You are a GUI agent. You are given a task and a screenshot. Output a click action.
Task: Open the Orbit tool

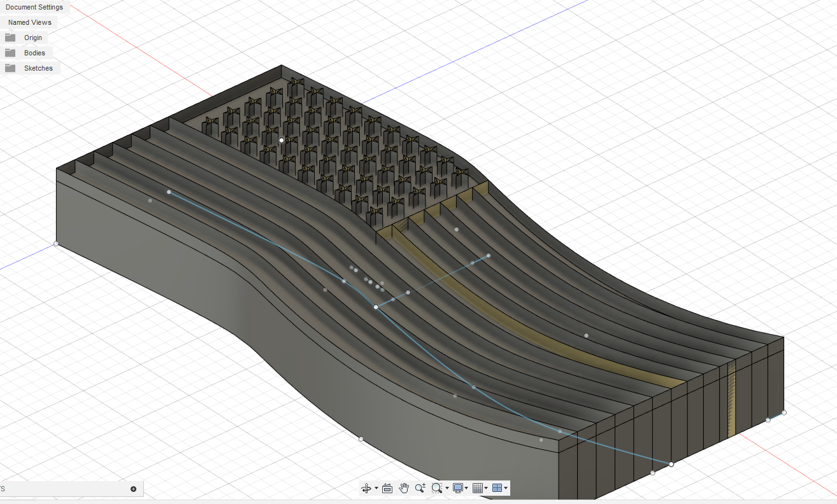pyautogui.click(x=366, y=488)
